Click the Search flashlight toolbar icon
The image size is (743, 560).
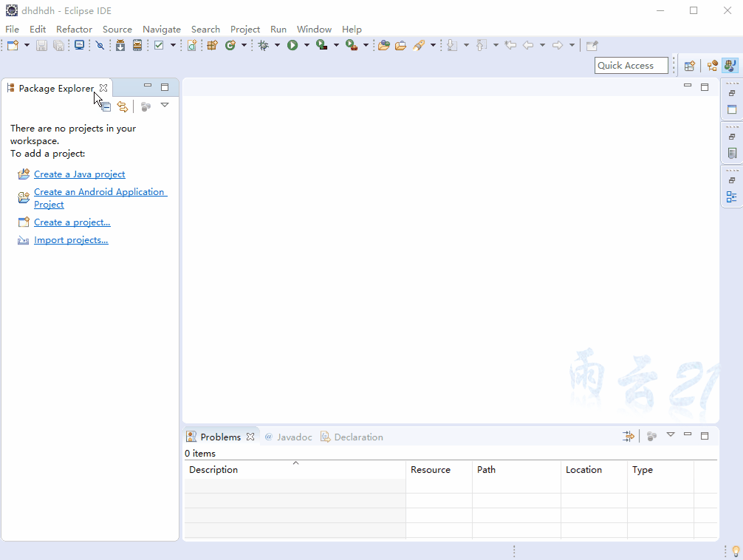point(419,46)
